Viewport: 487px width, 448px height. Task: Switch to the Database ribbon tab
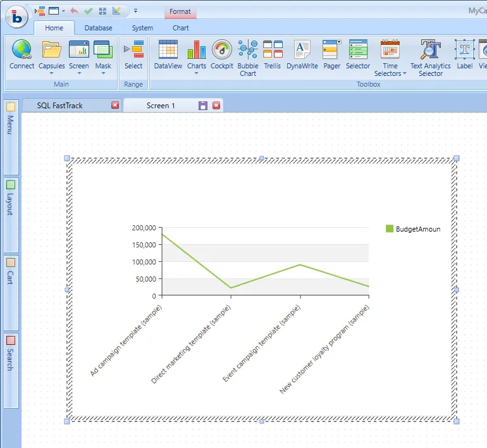[99, 28]
